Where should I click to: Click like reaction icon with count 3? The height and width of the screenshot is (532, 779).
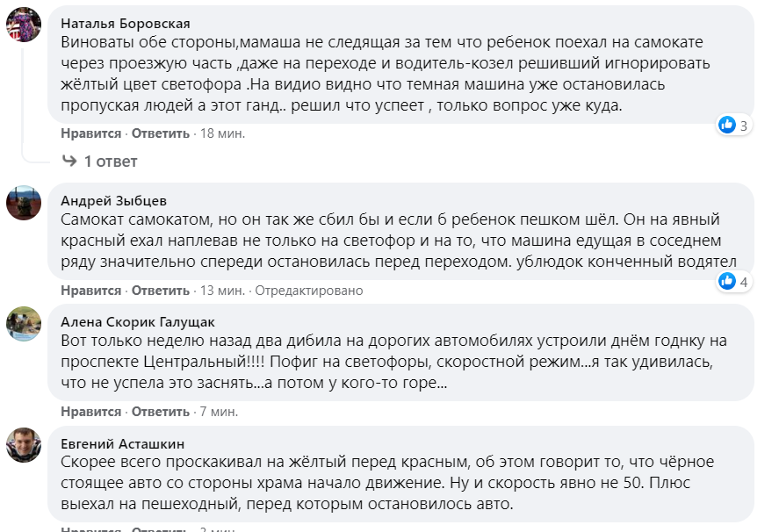pyautogui.click(x=726, y=125)
